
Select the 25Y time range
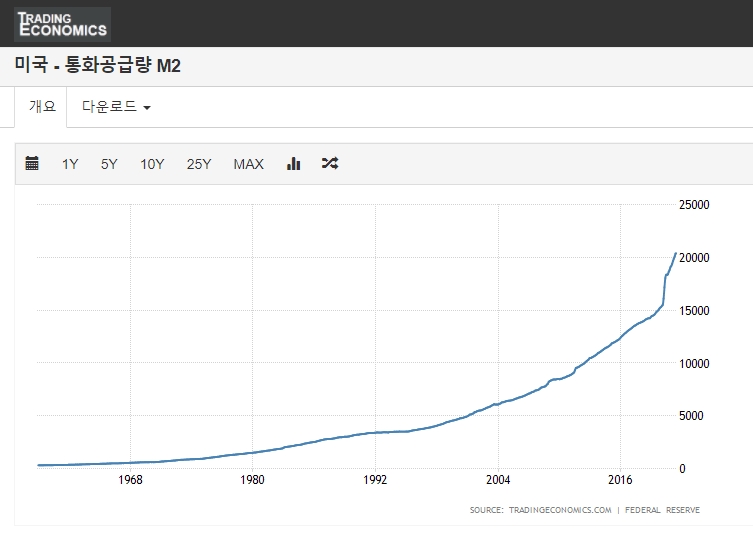coord(199,164)
